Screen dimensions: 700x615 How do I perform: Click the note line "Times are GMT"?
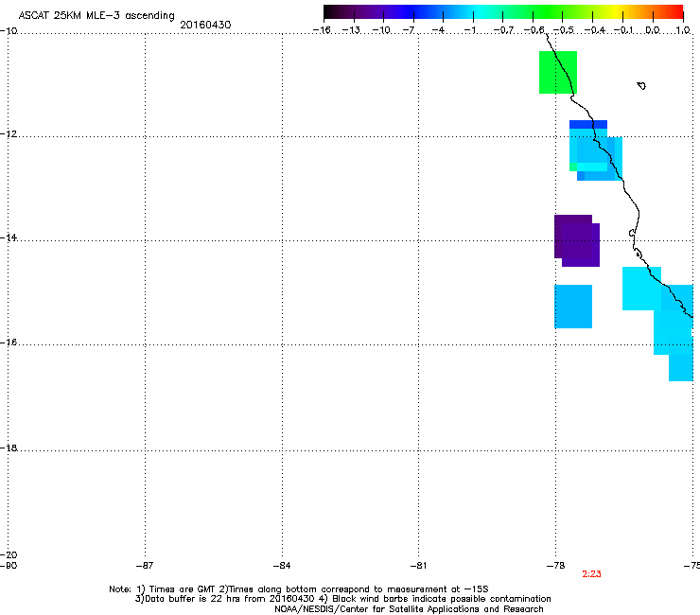tap(299, 589)
